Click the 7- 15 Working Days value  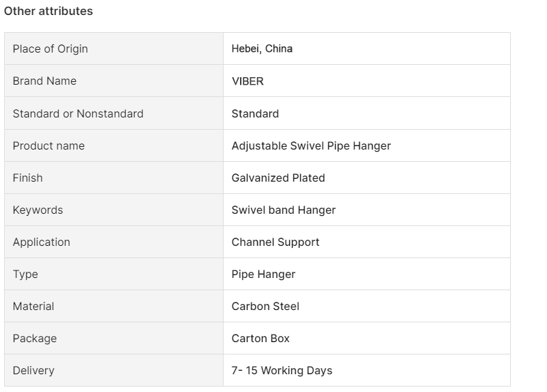(x=282, y=370)
